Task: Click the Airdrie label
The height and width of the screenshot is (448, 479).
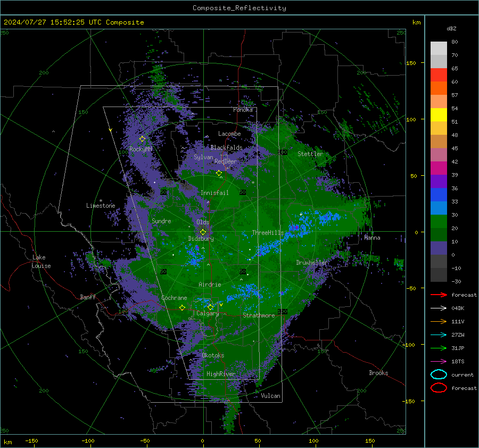Action: 210,284
